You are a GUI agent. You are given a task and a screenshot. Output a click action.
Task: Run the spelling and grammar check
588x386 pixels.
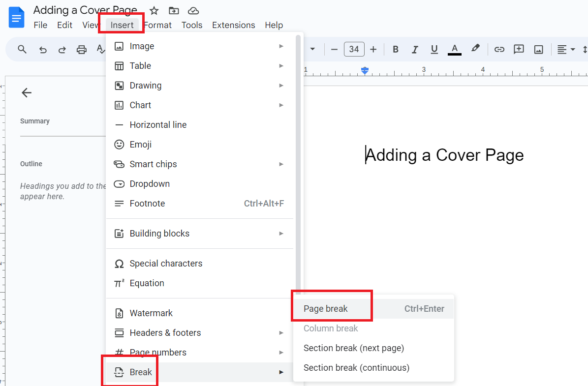100,49
